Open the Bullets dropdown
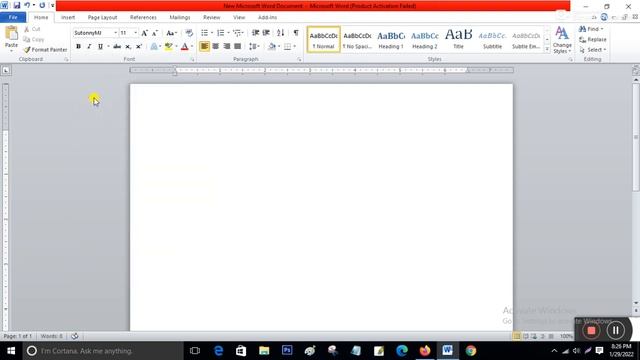The height and width of the screenshot is (360, 640). click(212, 33)
